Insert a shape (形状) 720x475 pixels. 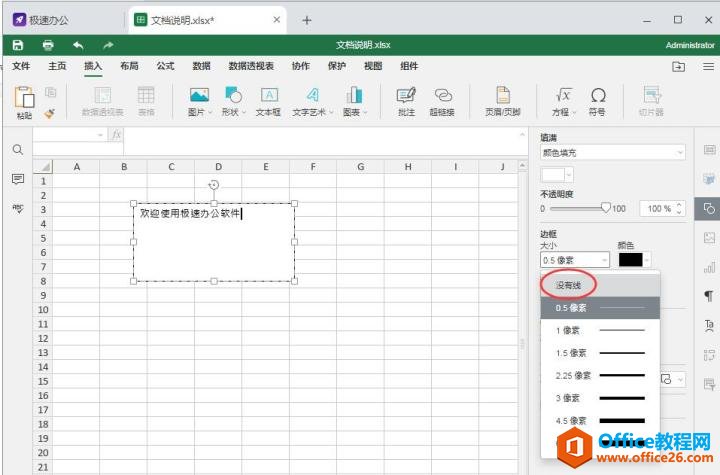234,102
